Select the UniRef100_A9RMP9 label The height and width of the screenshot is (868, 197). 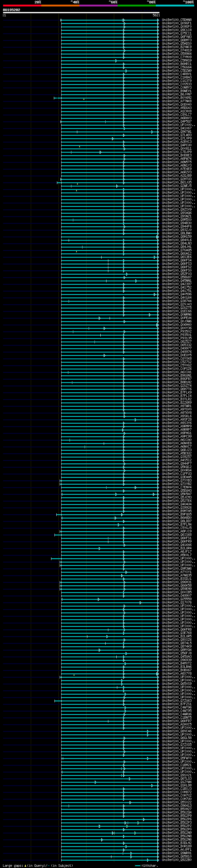(x=177, y=426)
